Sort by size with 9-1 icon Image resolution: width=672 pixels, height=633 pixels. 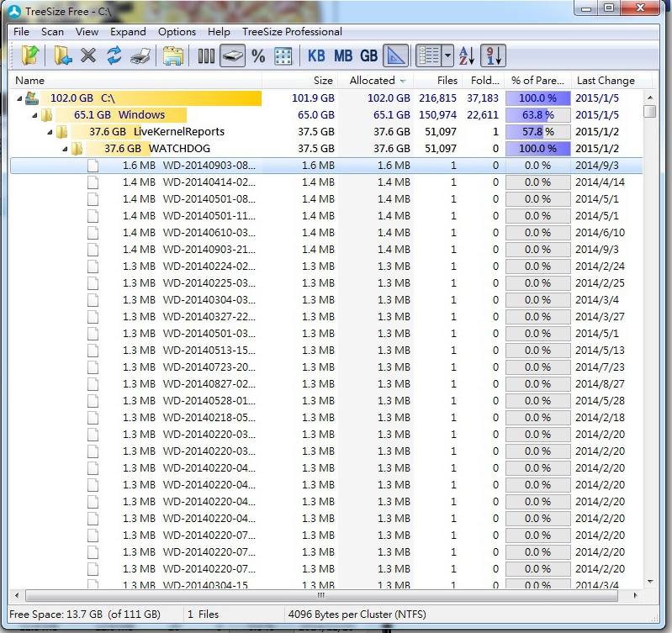494,56
